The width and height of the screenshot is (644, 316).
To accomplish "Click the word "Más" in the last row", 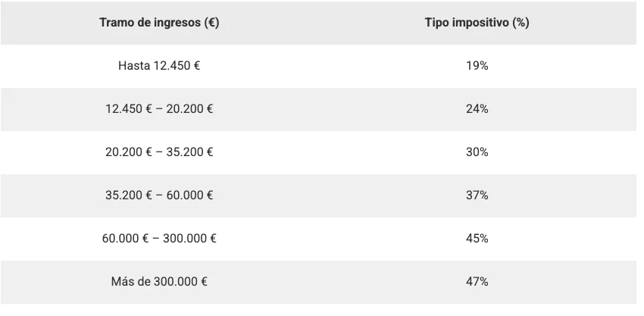I will tap(122, 282).
